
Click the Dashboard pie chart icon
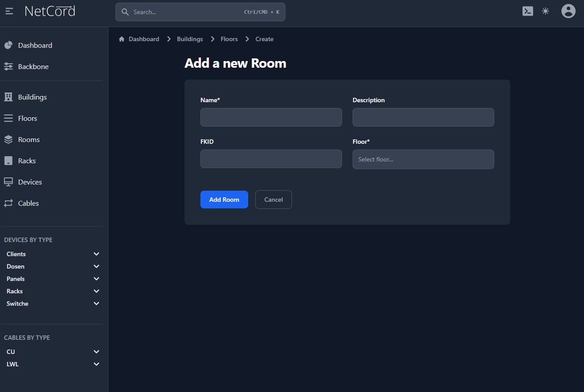tap(8, 45)
